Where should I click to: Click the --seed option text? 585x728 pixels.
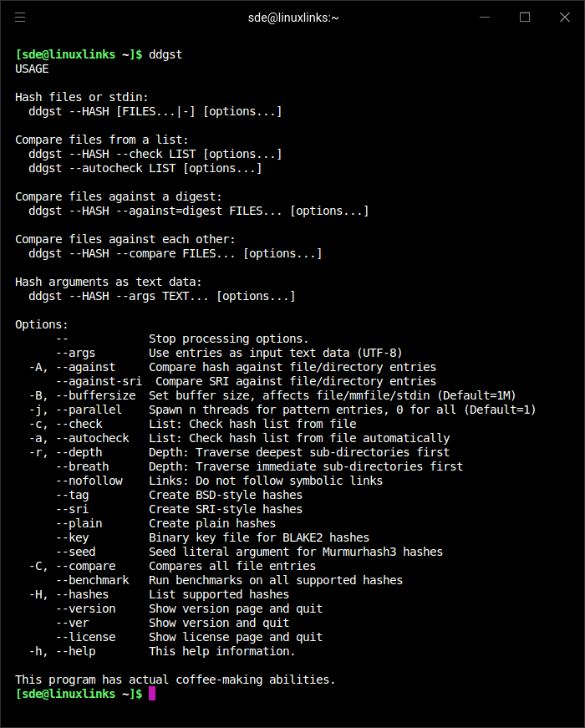[75, 552]
